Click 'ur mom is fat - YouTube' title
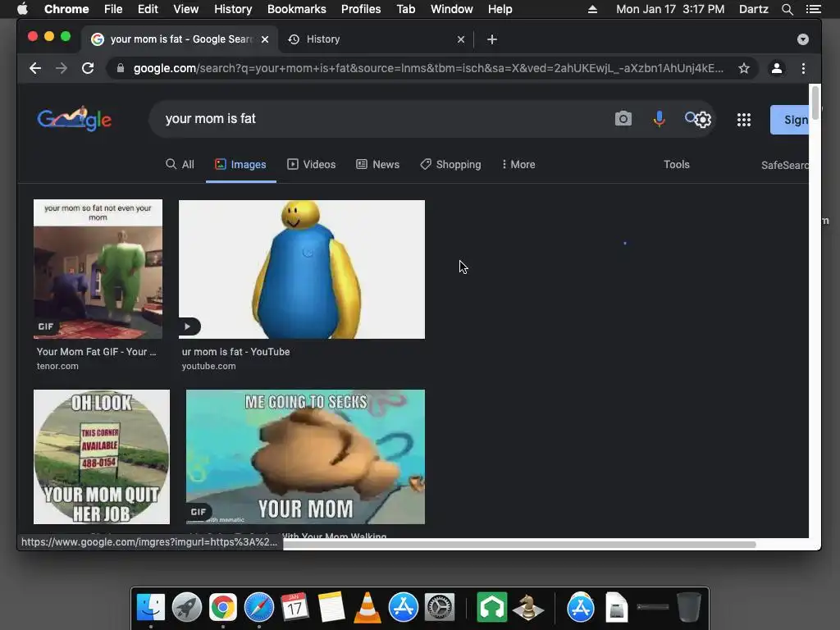 click(x=235, y=352)
